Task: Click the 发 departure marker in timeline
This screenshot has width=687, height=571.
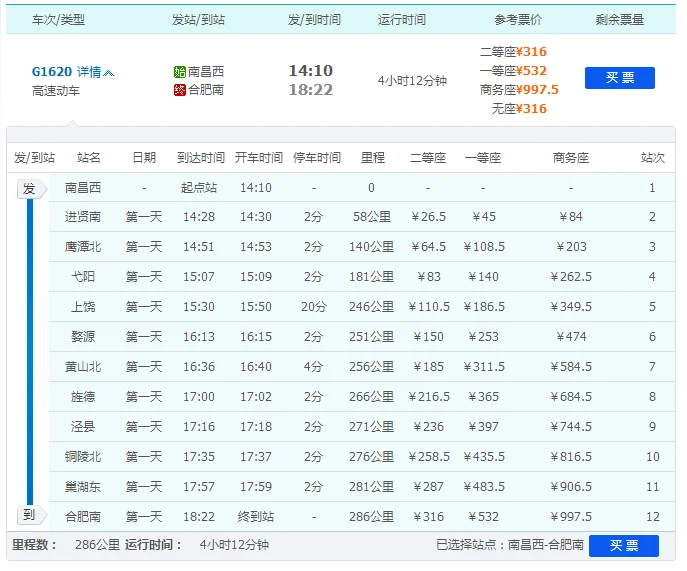Action: coord(30,189)
